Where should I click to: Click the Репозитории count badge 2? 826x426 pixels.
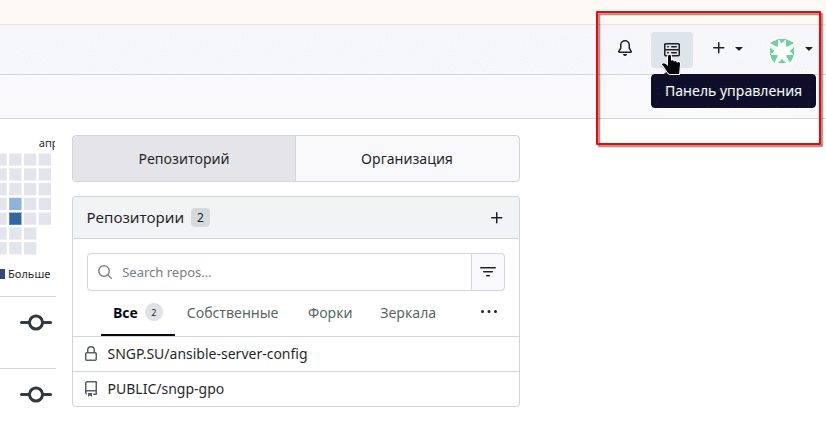200,217
